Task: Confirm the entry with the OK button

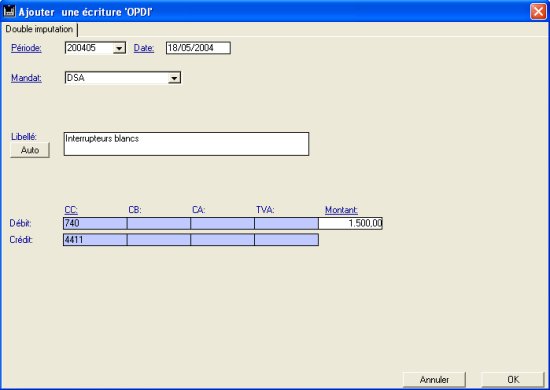Action: [513, 379]
